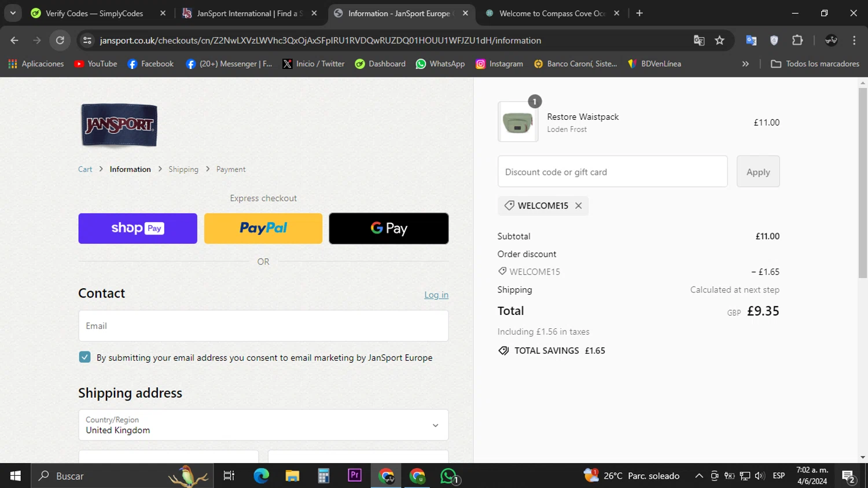868x488 pixels.
Task: Click the JanSport logo
Action: (119, 125)
